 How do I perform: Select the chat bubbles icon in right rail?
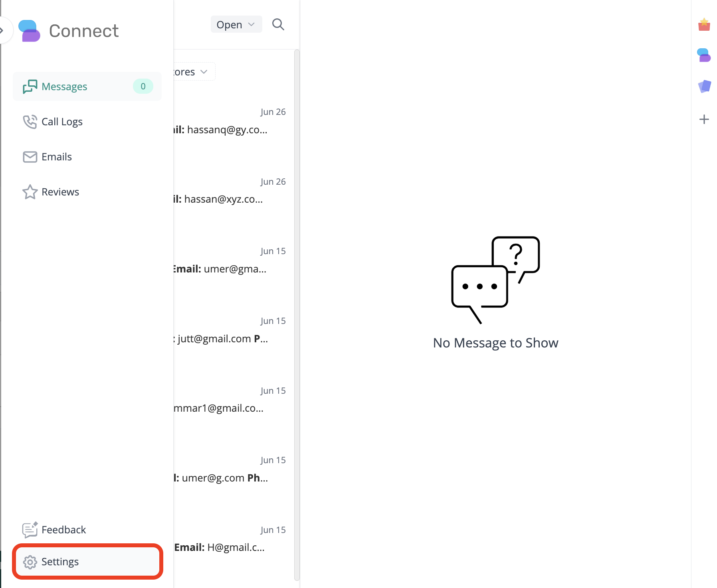(x=704, y=55)
